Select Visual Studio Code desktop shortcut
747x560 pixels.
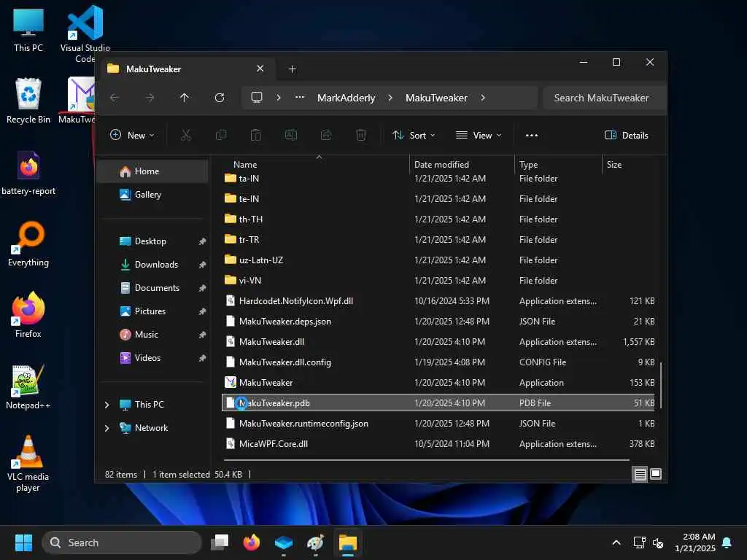85,34
